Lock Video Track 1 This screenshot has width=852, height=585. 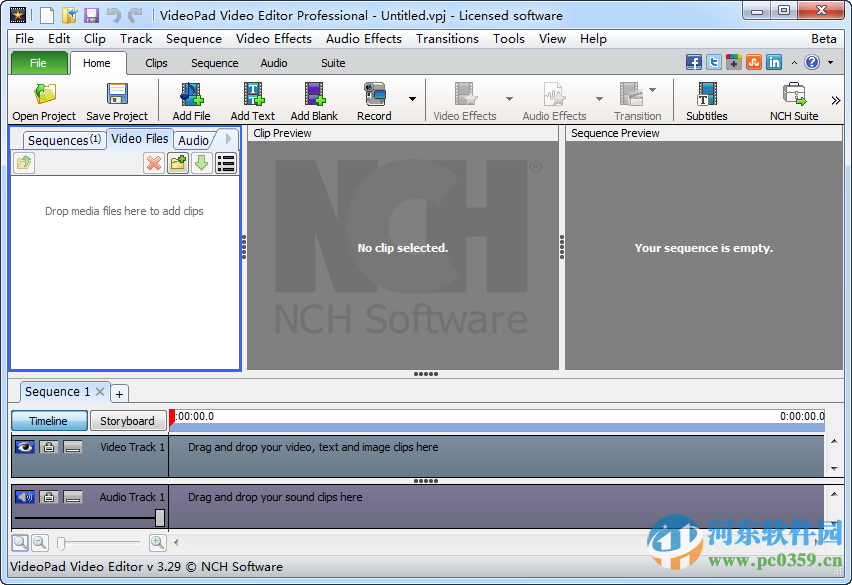click(49, 447)
